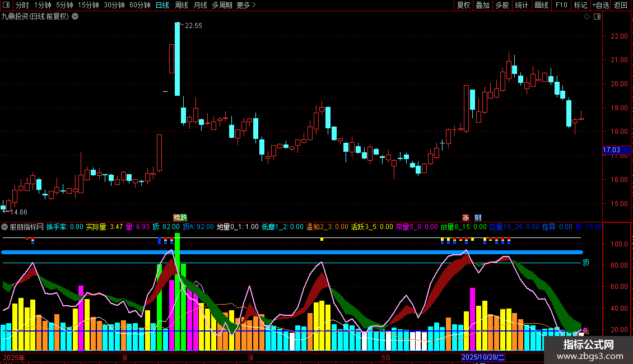Add stock via +自选 button

pyautogui.click(x=601, y=5)
